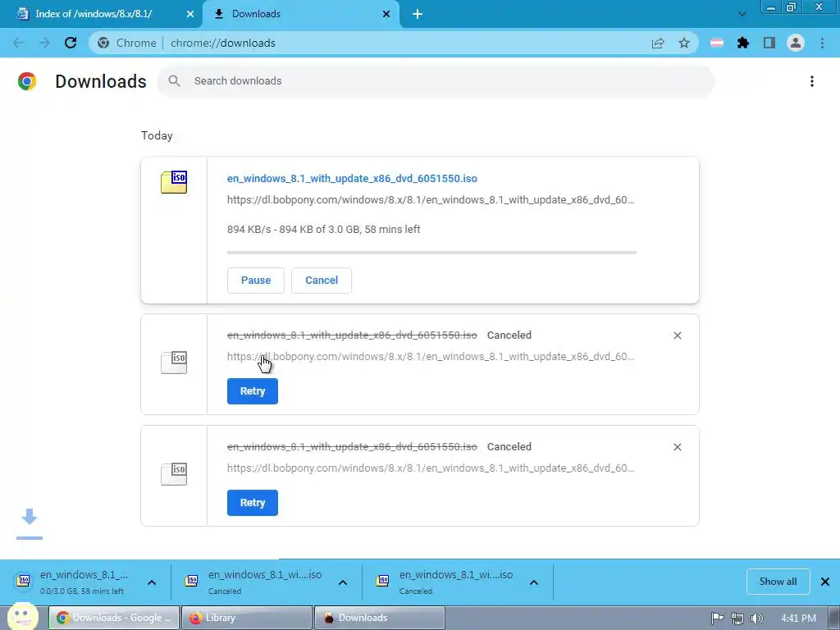Click the share page icon in address bar
This screenshot has width=840, height=630.
pos(658,43)
